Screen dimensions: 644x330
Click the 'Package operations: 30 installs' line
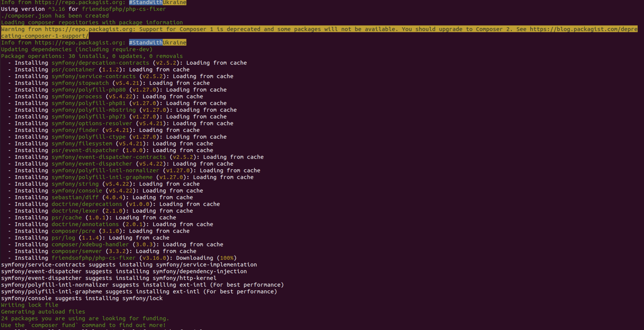92,56
